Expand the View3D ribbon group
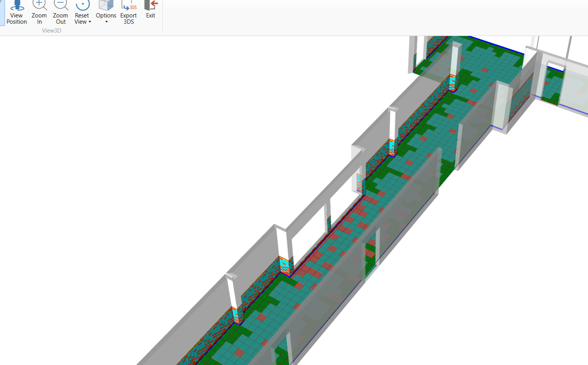The image size is (588, 365). tap(52, 31)
